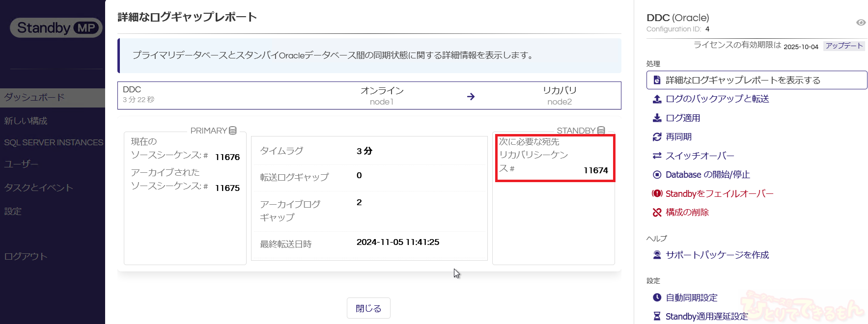Go to タスクとイベント page
Viewport: 868px width, 324px height.
click(x=38, y=188)
